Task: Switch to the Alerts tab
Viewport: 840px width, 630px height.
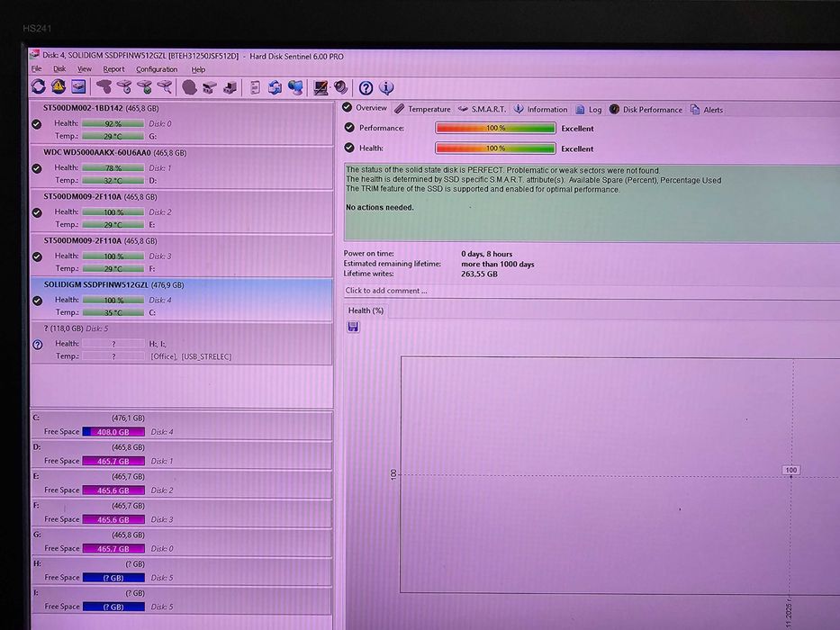Action: tap(707, 110)
